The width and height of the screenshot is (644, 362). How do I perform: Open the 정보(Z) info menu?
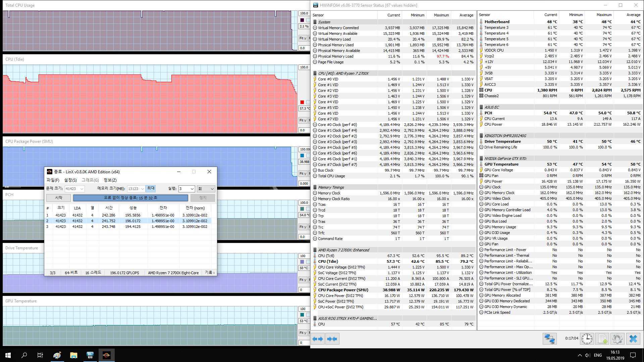pyautogui.click(x=110, y=180)
